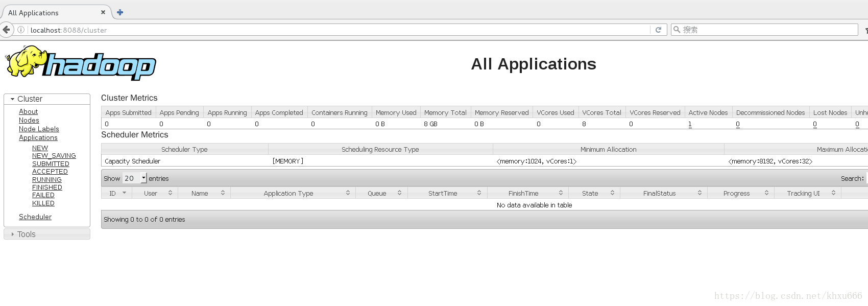
Task: Click the magnifier icon in the browser search box
Action: [x=677, y=30]
